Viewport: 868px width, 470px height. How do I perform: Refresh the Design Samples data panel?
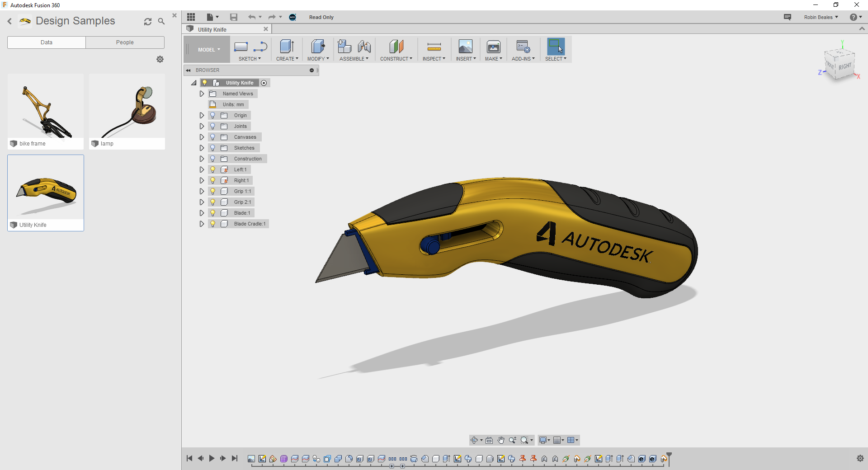148,22
